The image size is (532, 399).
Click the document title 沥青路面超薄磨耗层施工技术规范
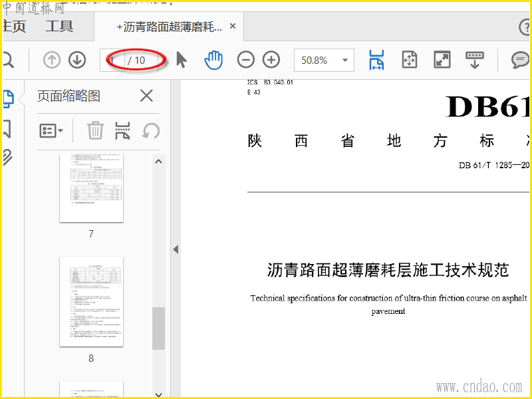point(388,270)
